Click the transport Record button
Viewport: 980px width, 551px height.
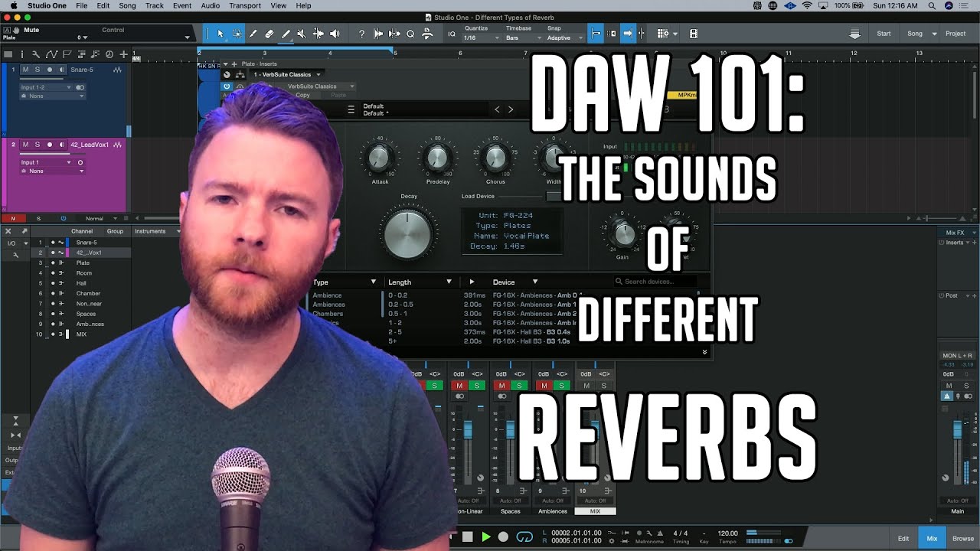click(503, 537)
